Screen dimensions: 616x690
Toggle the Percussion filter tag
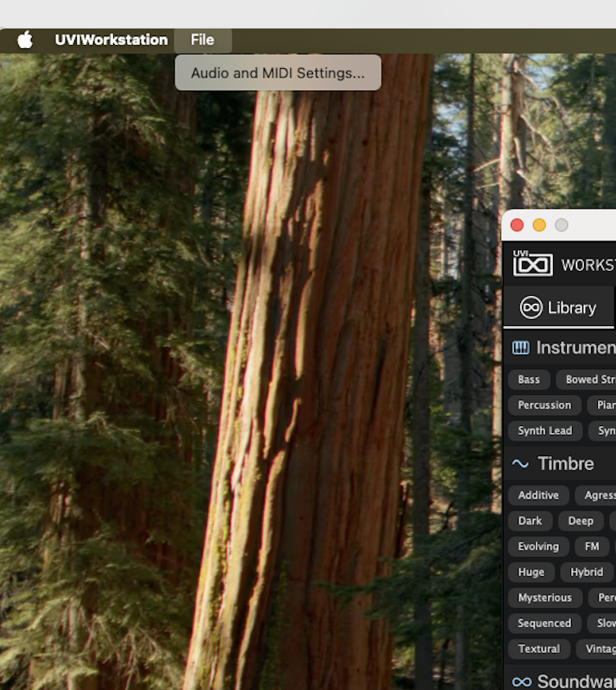[x=544, y=405]
